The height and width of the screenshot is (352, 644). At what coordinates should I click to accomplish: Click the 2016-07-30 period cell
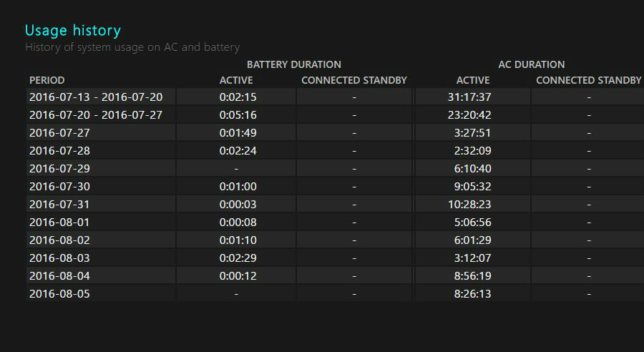point(59,186)
